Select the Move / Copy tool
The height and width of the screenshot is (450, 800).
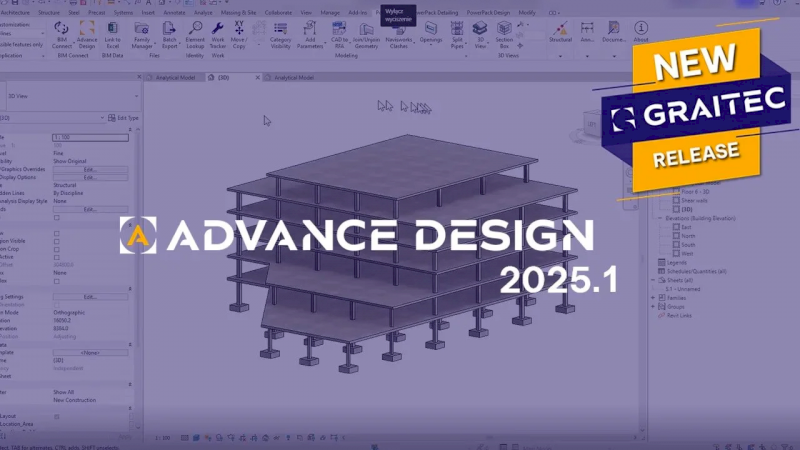click(239, 35)
